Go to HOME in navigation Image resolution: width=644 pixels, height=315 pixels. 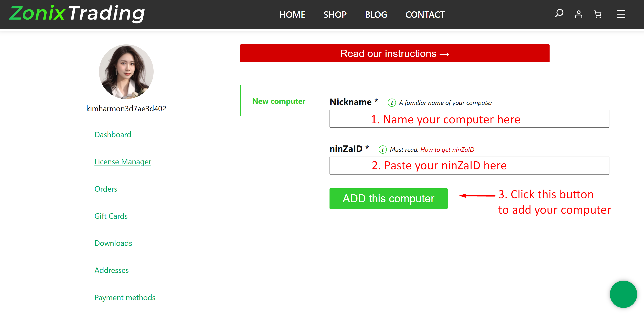point(292,15)
